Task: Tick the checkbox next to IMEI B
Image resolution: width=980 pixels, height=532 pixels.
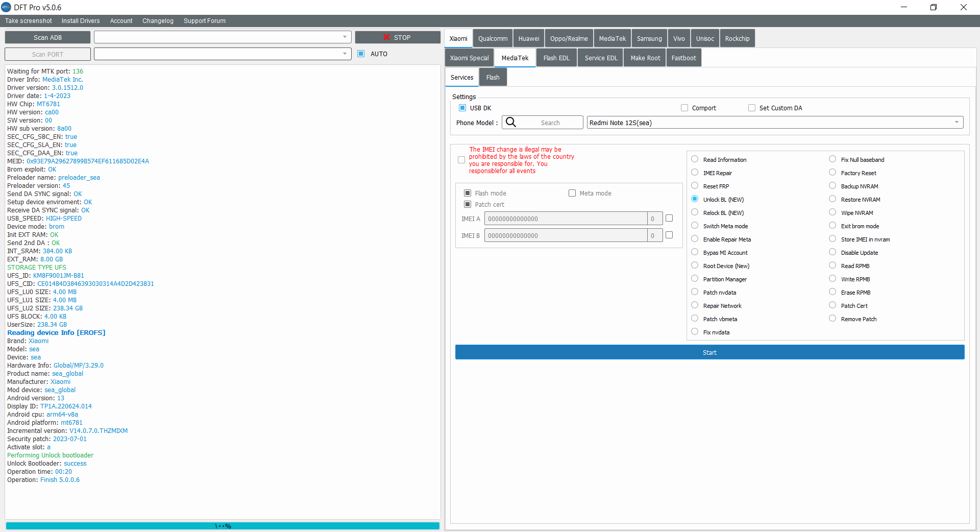Action: 669,235
